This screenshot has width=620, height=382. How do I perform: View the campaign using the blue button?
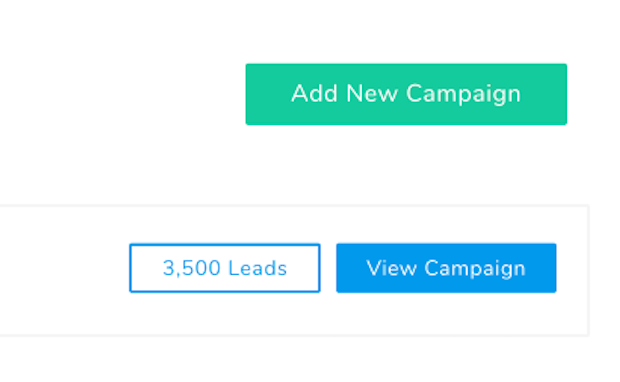click(446, 268)
